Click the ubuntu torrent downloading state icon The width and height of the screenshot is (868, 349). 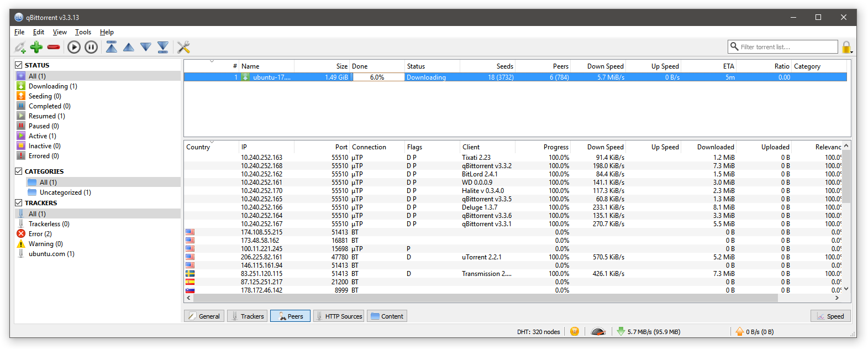(245, 77)
